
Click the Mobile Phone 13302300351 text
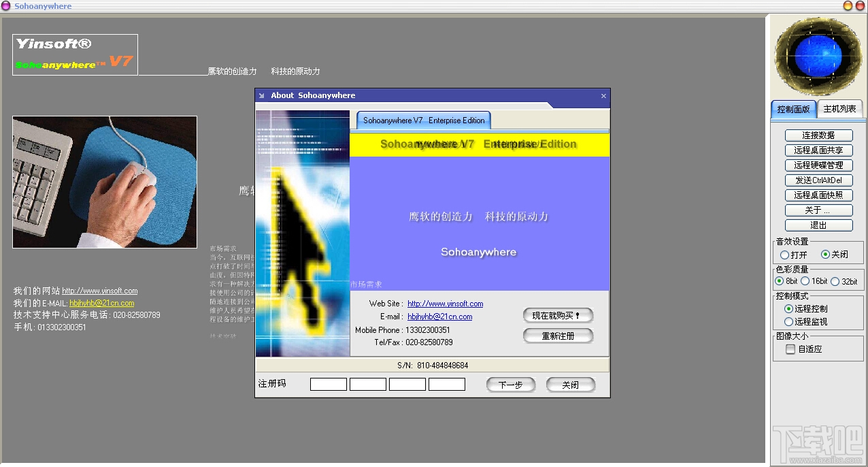(x=403, y=330)
